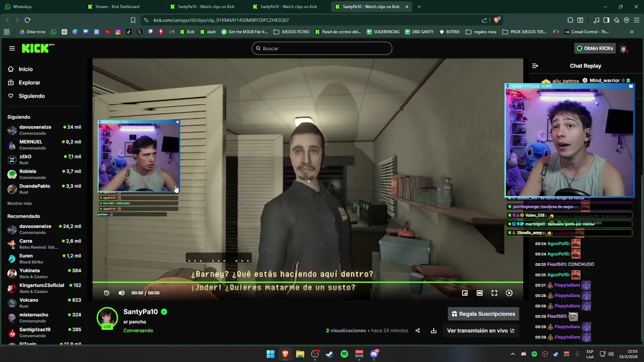Replay the clip with the restart icon
Image resolution: width=644 pixels, height=362 pixels.
107,293
